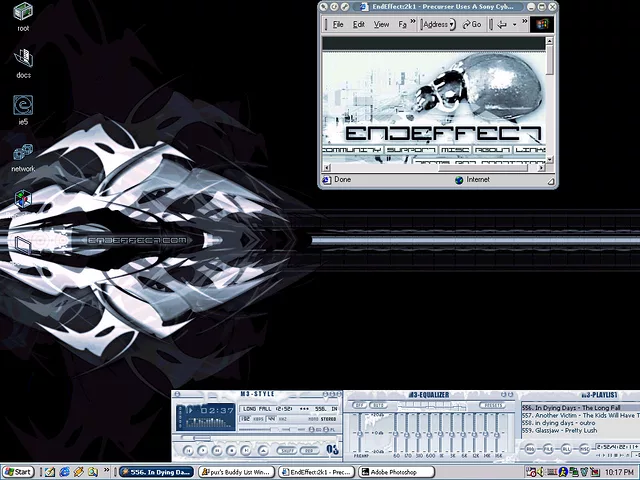Click first round titlebar icon of browser

coord(323,7)
